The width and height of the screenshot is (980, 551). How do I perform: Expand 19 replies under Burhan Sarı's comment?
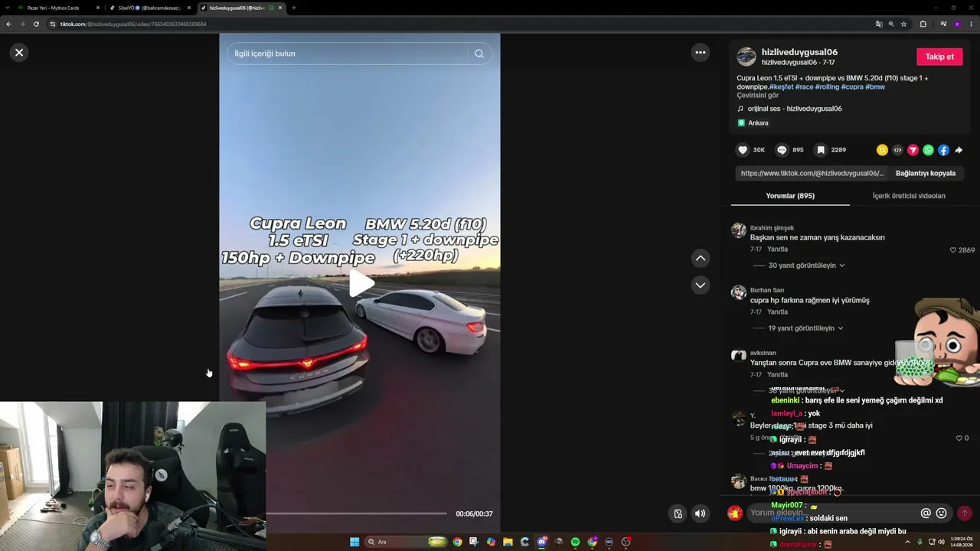[805, 328]
